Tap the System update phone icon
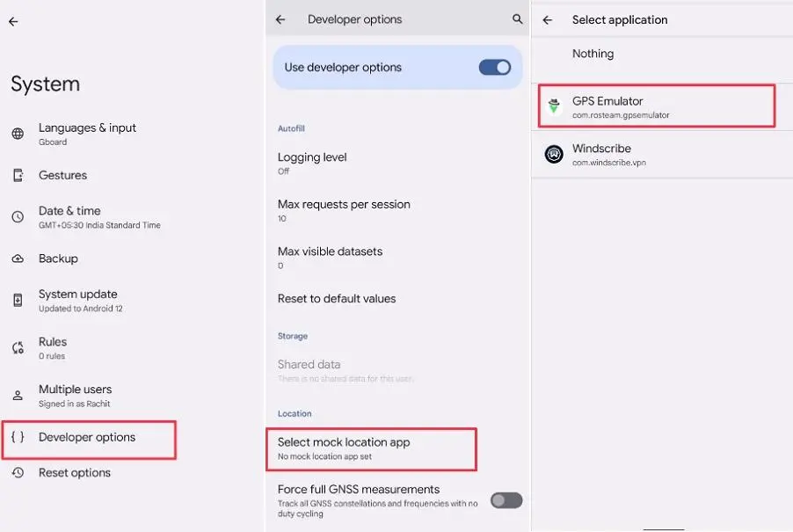 pos(18,300)
